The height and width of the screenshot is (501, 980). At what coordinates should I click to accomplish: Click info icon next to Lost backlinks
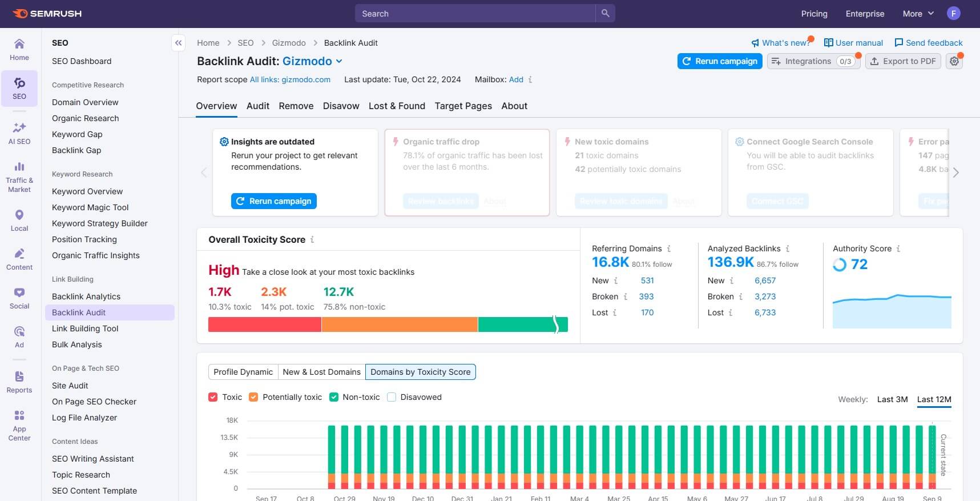[731, 312]
